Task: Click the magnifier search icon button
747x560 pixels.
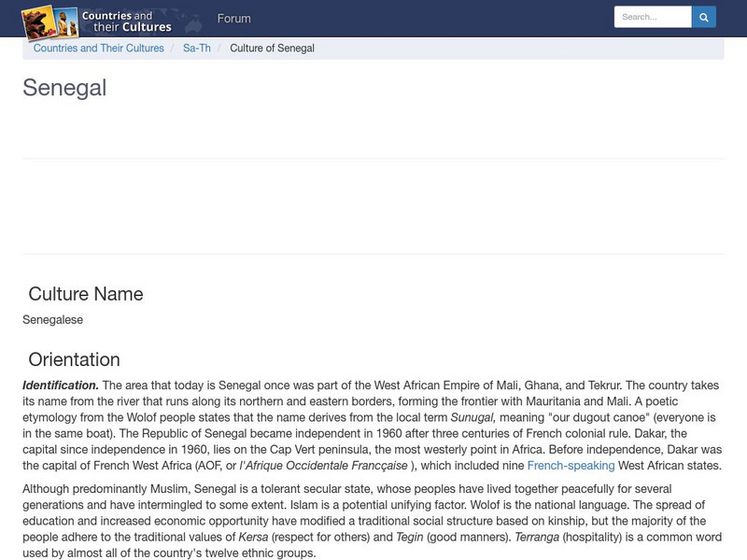Action: pyautogui.click(x=704, y=17)
